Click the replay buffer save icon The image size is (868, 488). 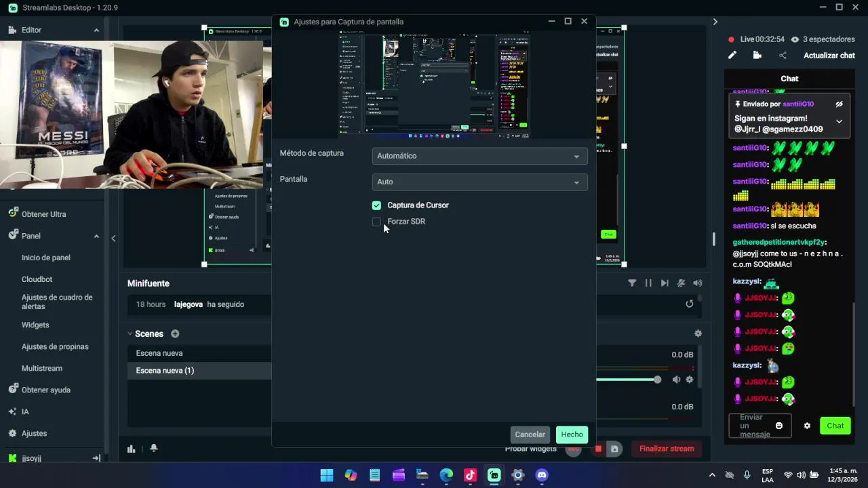[x=614, y=449]
